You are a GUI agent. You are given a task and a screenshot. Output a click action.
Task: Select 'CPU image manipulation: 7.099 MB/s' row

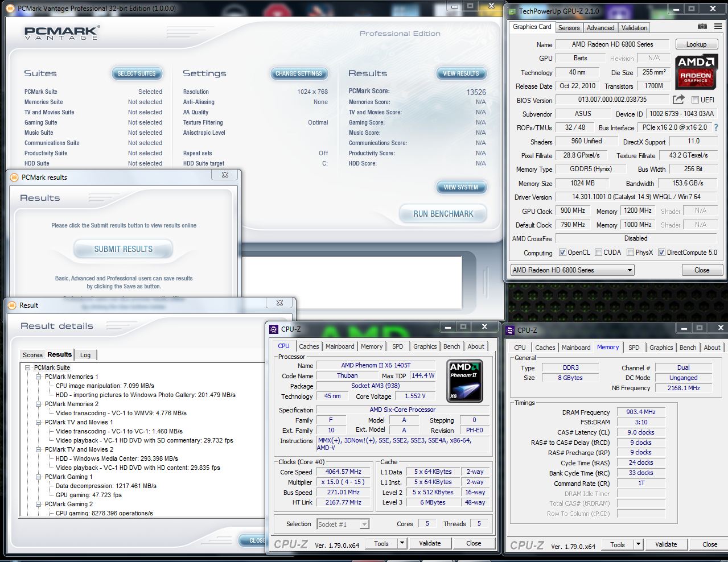(x=105, y=386)
